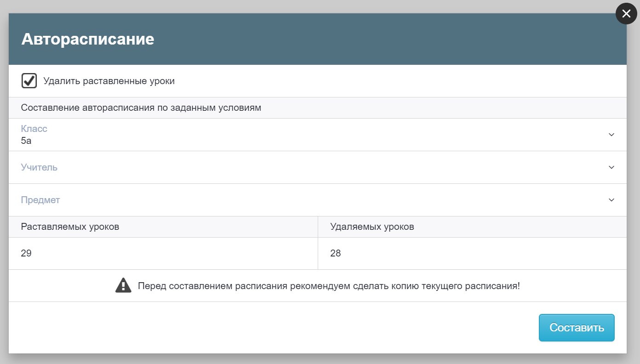Uncheck Удалить раставленные уроки checkbox

tap(29, 81)
